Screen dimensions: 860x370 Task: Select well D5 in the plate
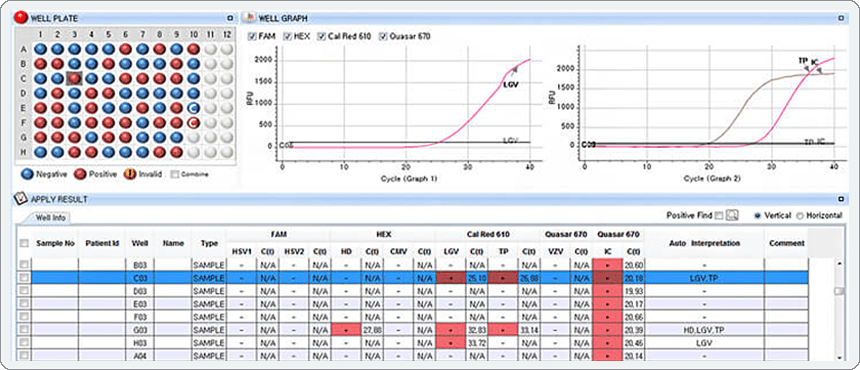tap(109, 93)
